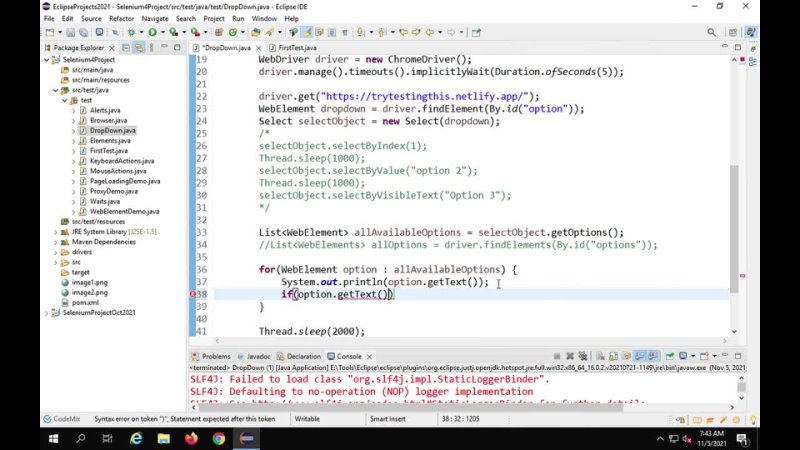This screenshot has height=450, width=800.
Task: Toggle Show Console on Standard Error
Action: (x=653, y=356)
